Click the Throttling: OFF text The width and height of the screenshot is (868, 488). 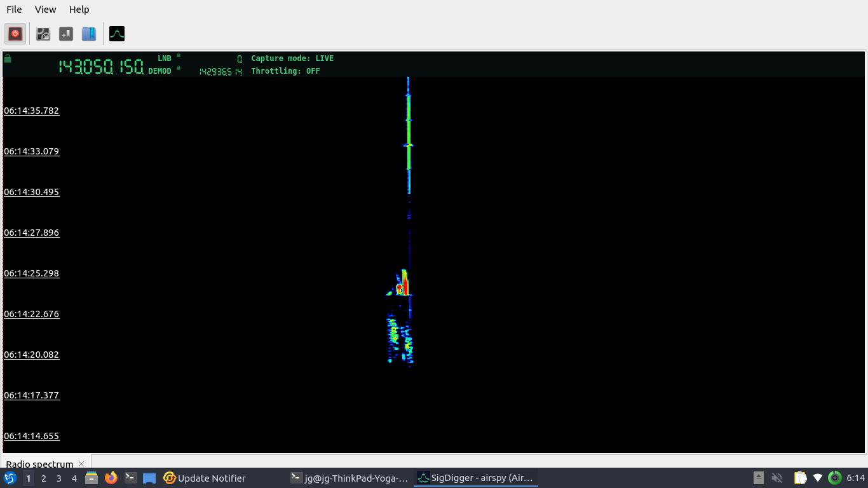coord(285,71)
